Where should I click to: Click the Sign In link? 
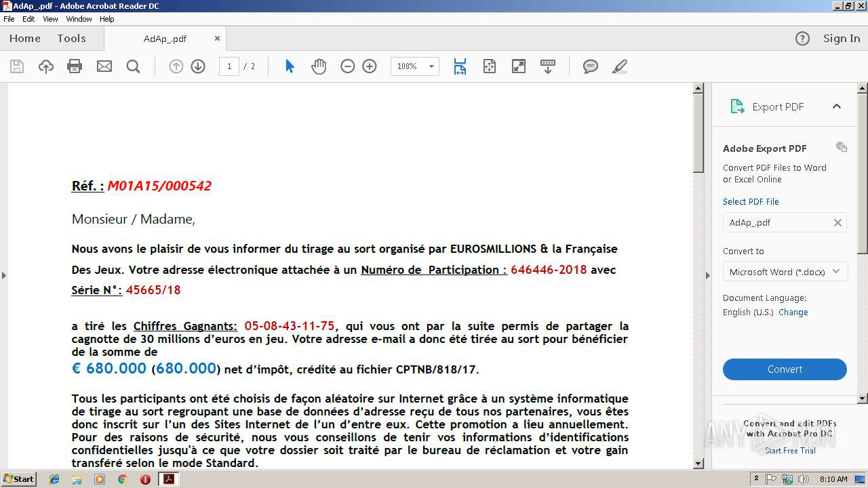842,39
